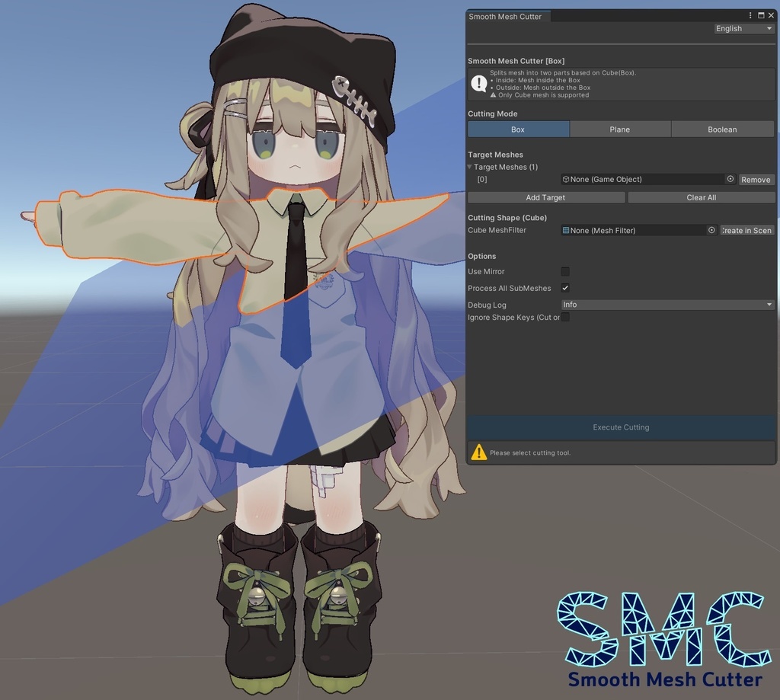The width and height of the screenshot is (780, 700).
Task: Click the Add Target button
Action: (546, 197)
